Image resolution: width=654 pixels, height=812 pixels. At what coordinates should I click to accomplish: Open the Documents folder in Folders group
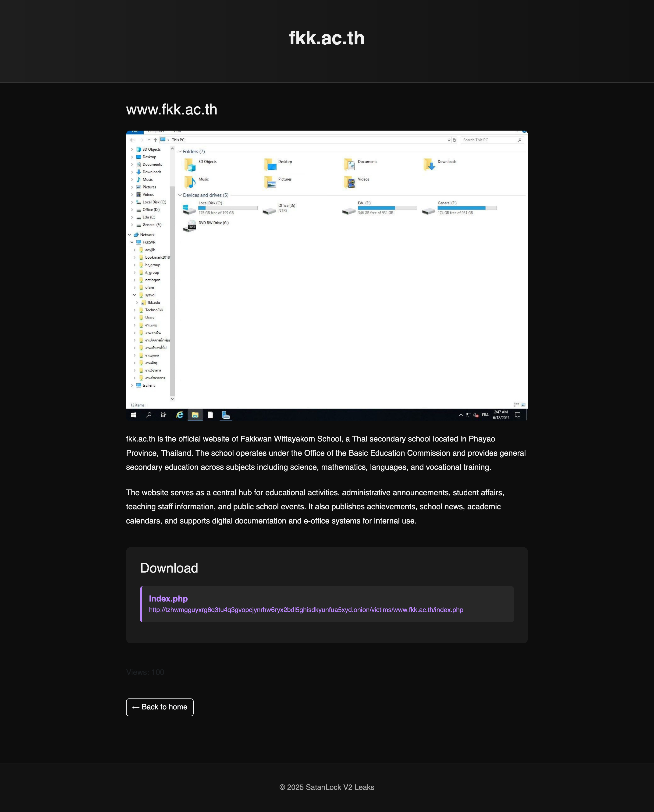click(x=360, y=164)
